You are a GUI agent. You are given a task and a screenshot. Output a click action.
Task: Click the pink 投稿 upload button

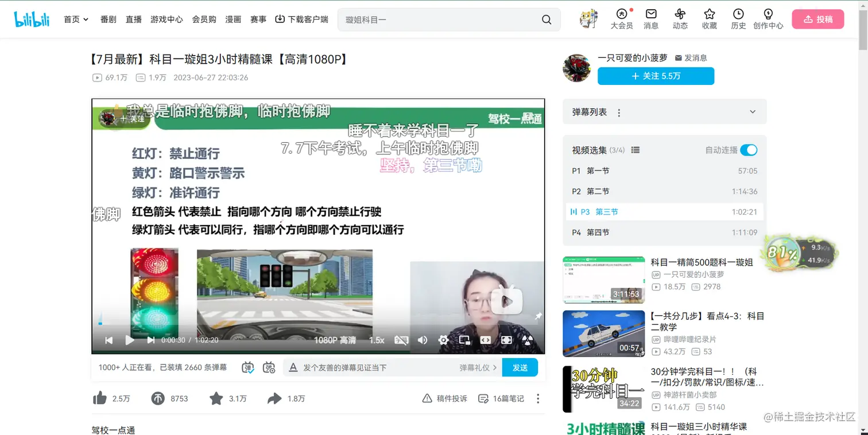pyautogui.click(x=818, y=19)
